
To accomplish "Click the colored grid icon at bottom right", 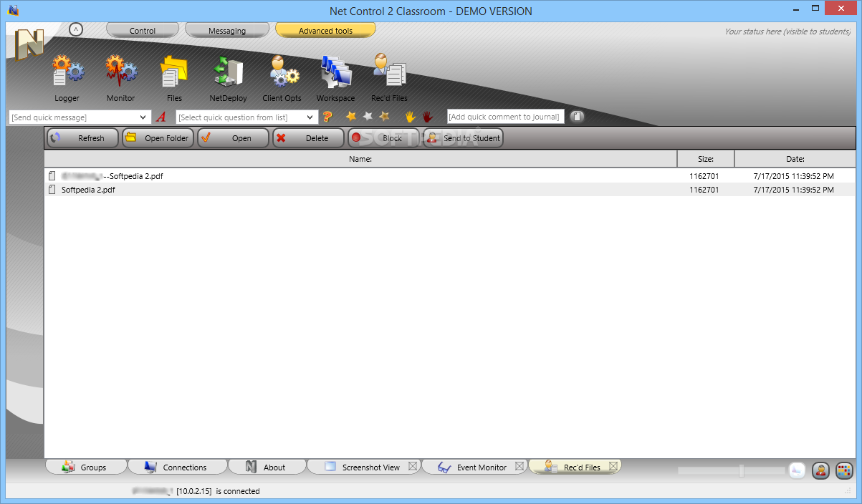I will click(x=844, y=470).
